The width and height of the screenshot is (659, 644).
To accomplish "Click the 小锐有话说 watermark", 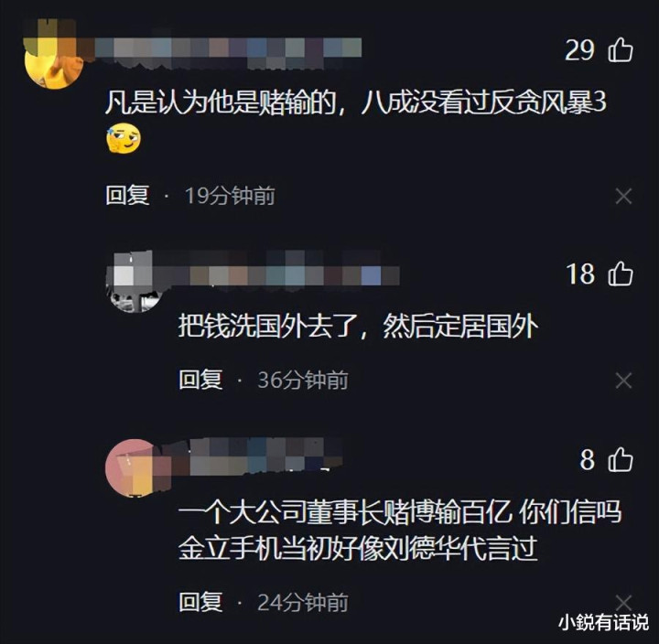I will click(603, 622).
